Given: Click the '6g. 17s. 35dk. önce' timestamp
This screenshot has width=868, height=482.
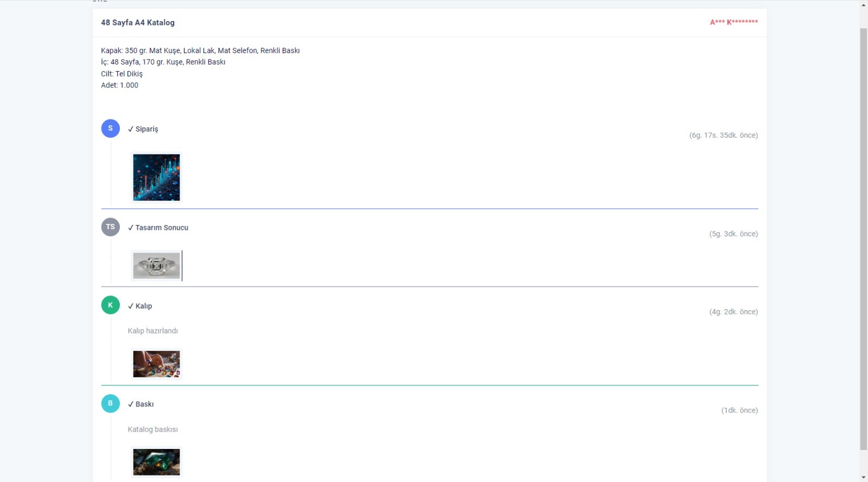Looking at the screenshot, I should point(723,136).
